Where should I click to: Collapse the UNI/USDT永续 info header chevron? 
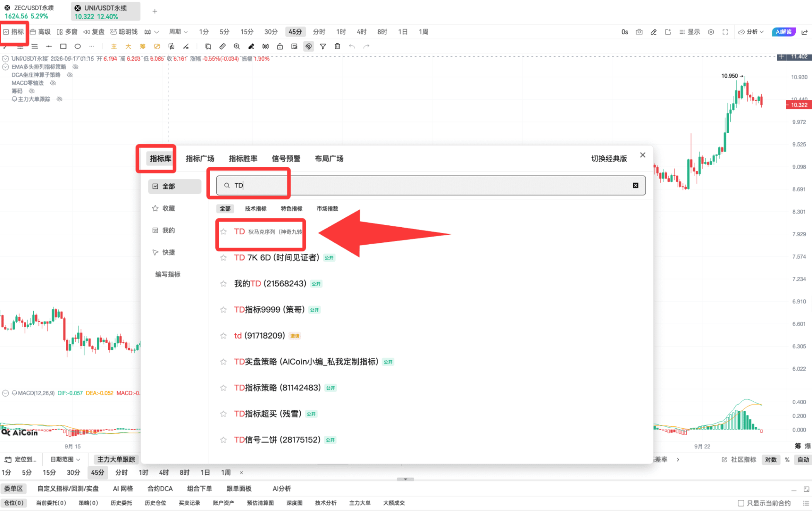click(6, 59)
